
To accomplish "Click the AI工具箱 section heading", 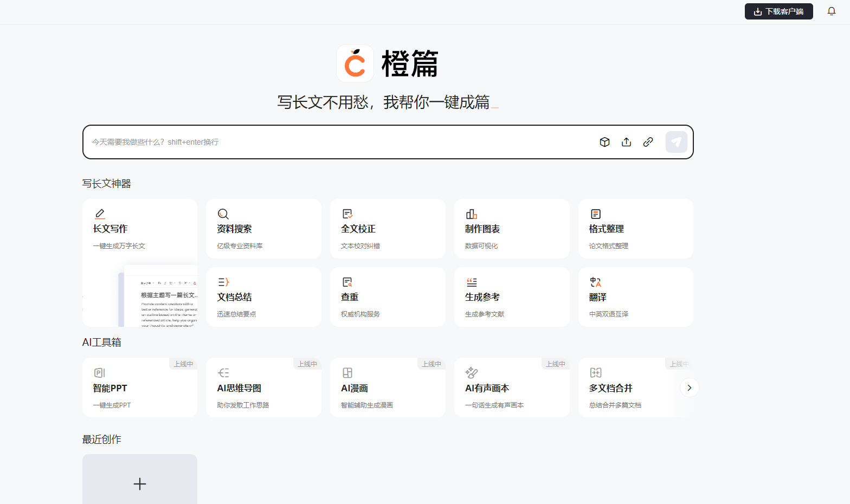I will pyautogui.click(x=102, y=343).
